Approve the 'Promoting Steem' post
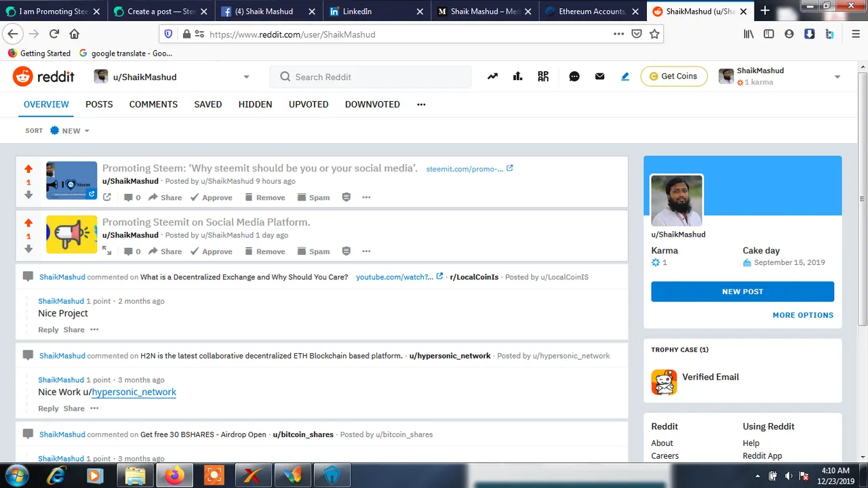The width and height of the screenshot is (868, 488). 211,197
